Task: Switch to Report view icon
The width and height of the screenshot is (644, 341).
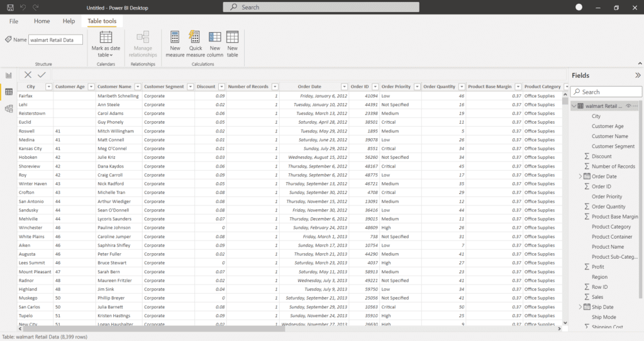Action: pos(9,75)
